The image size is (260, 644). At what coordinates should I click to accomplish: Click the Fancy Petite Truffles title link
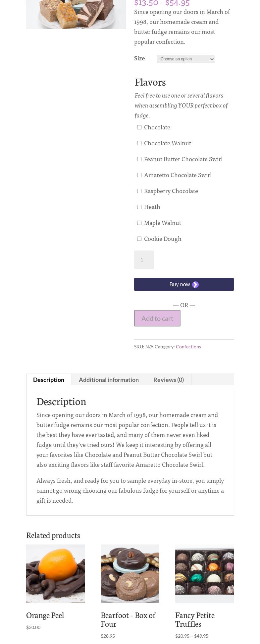pos(195,619)
